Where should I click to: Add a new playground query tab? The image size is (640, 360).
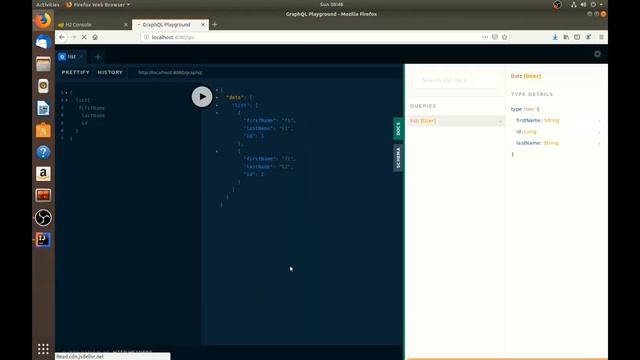coord(98,57)
